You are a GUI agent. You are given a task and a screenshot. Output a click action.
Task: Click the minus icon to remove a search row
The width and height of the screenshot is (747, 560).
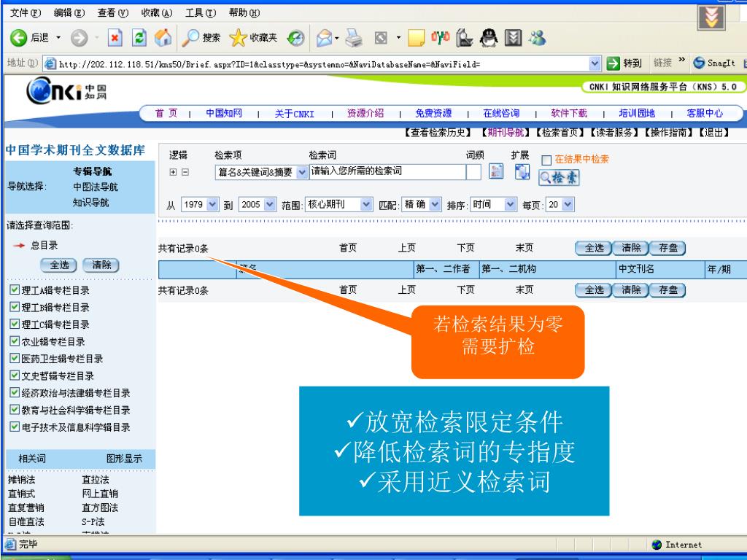tap(185, 172)
